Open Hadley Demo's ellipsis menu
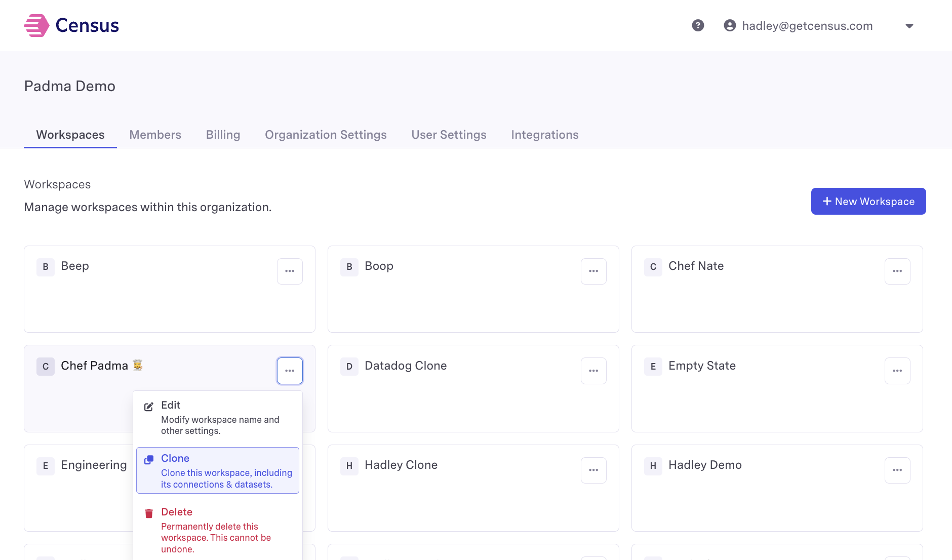Screen dimensions: 952x560 [x=897, y=470]
